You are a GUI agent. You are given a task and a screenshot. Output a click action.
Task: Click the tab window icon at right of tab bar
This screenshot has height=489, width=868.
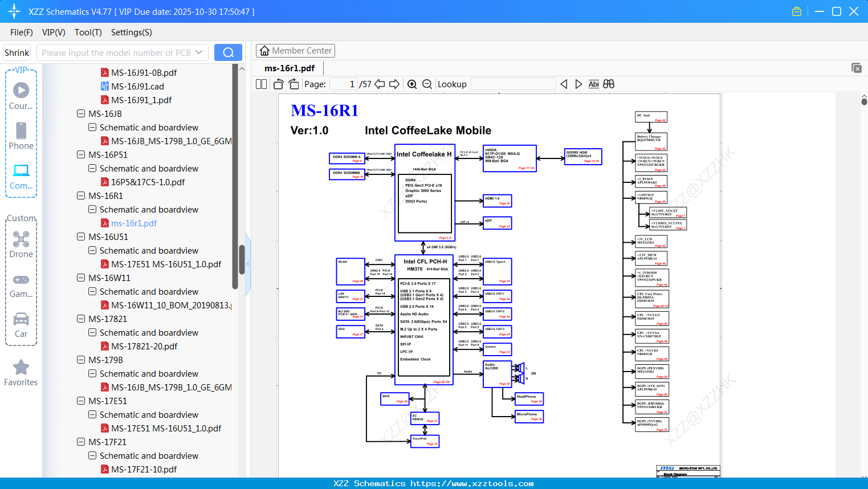tap(856, 68)
